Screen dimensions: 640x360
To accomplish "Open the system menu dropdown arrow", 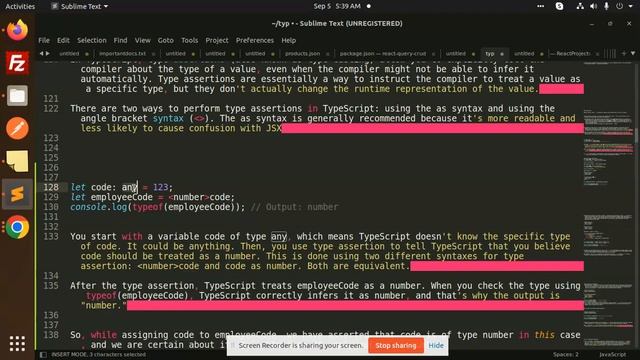I will [631, 6].
